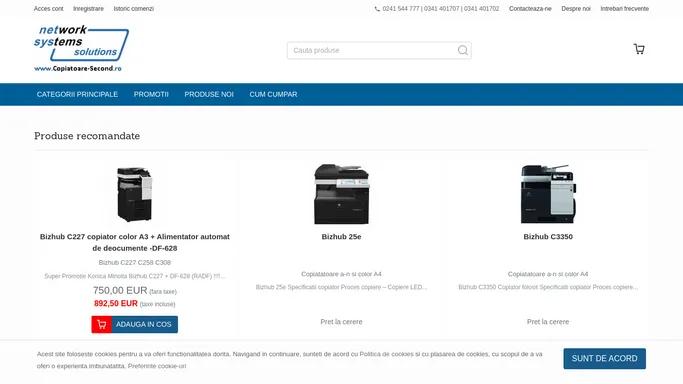Click the red cart icon on ADAUGA IN COS

pyautogui.click(x=101, y=324)
